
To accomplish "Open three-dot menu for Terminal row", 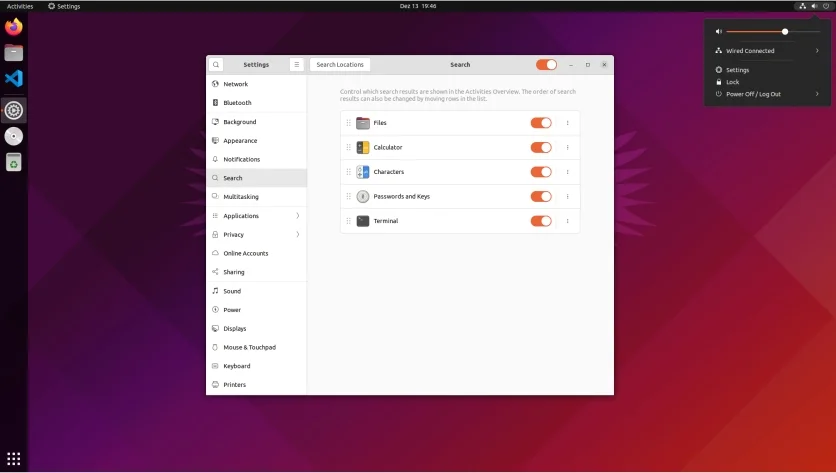I will (567, 221).
